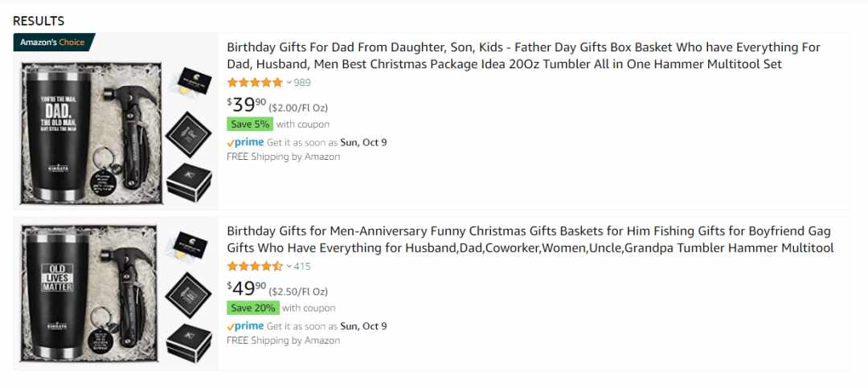Click the prime logo on first listing
Screen dimensions: 868x388
(245, 142)
